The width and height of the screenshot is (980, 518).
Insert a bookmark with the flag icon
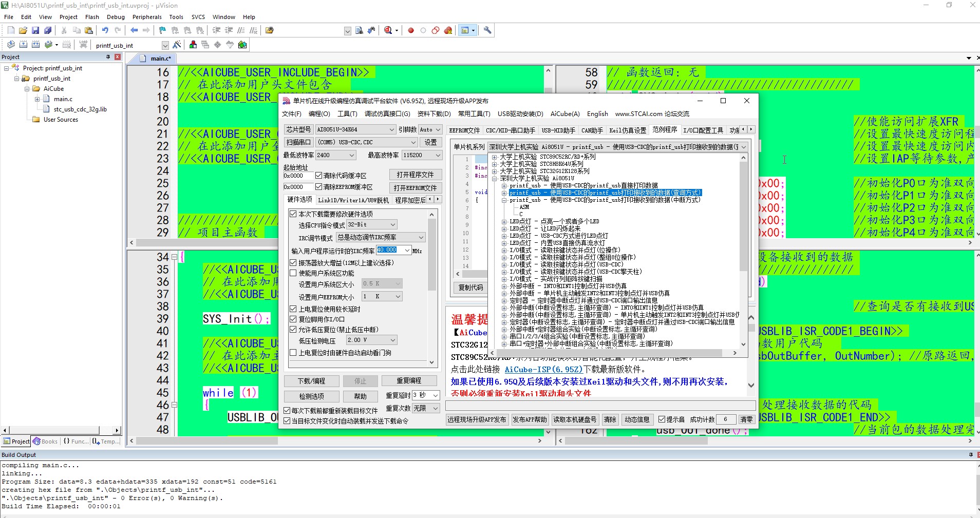click(x=162, y=30)
